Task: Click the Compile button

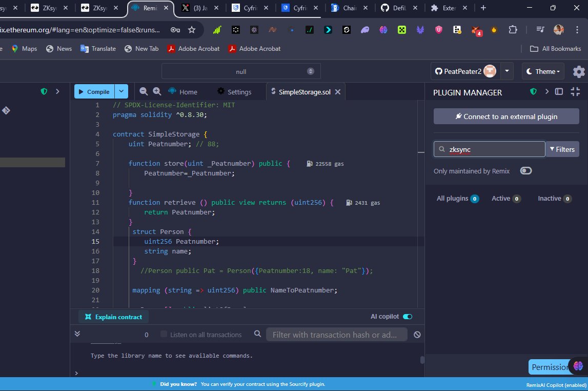Action: pos(94,91)
